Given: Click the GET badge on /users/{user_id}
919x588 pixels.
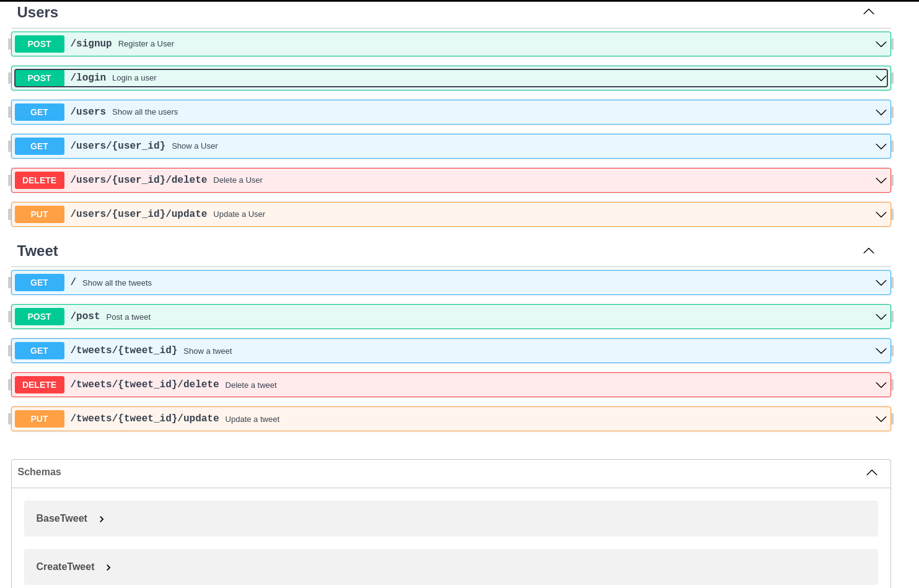Looking at the screenshot, I should point(39,146).
